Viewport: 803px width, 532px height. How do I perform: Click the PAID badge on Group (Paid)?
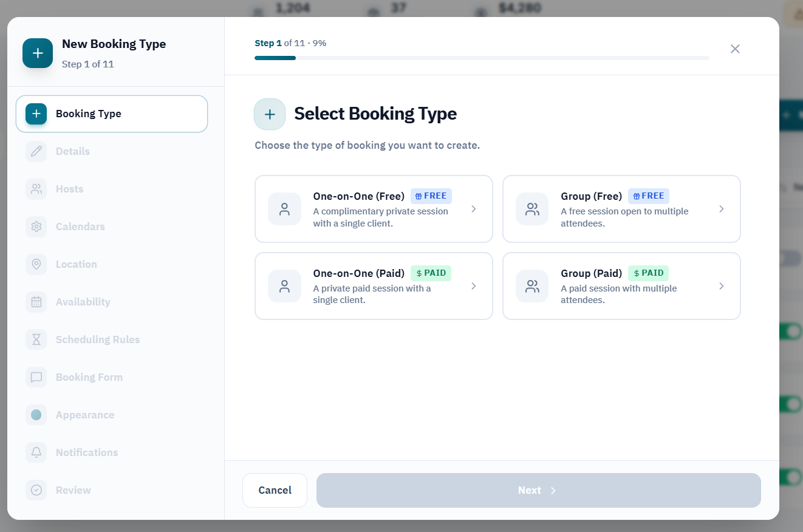(648, 273)
